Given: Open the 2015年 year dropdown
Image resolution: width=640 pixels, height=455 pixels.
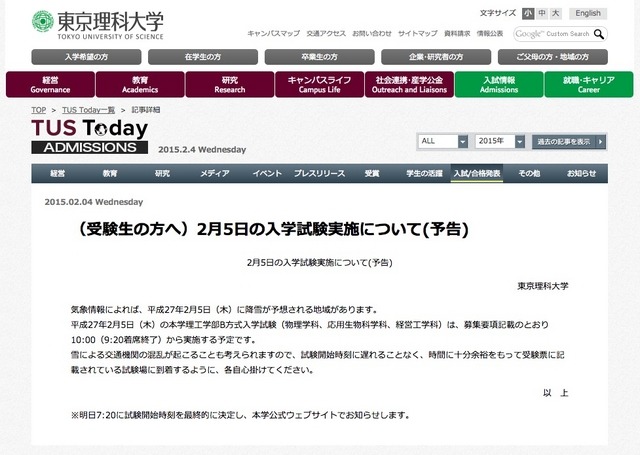Looking at the screenshot, I should [501, 141].
